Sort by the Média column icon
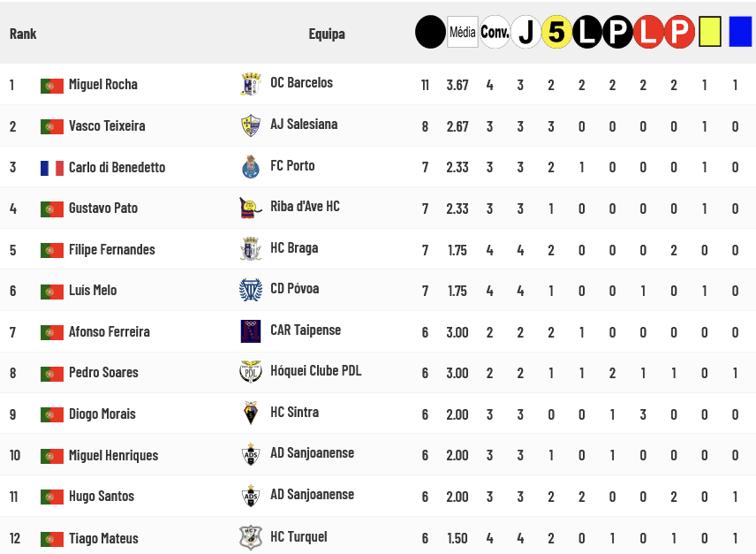Viewport: 756px width, 554px height. pos(462,33)
